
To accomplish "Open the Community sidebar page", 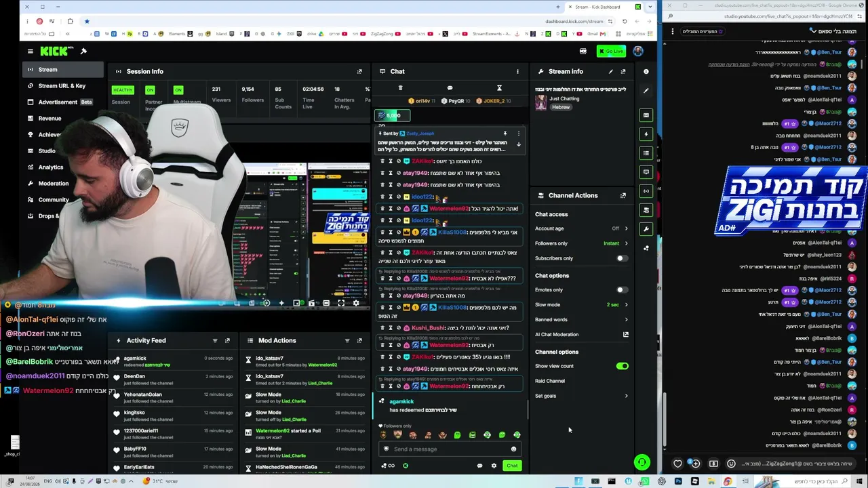I will click(x=54, y=199).
